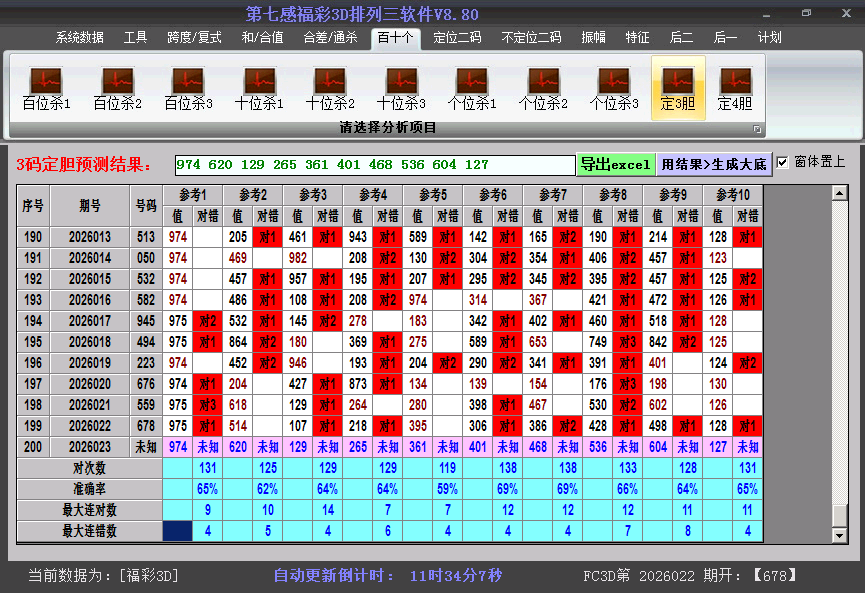
Task: Open the 系统数据 menu
Action: click(76, 37)
